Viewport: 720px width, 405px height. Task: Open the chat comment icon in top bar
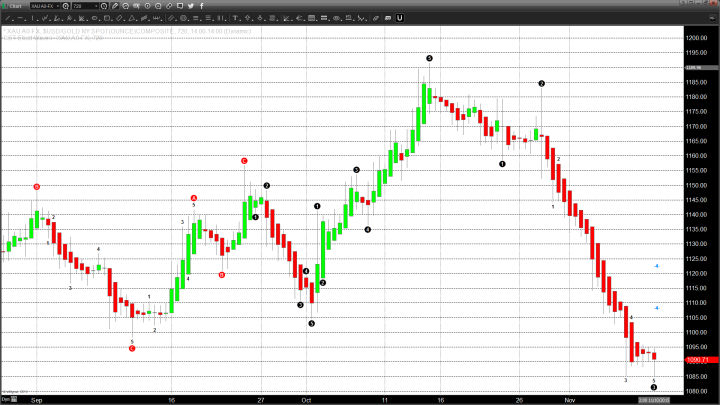(x=180, y=6)
